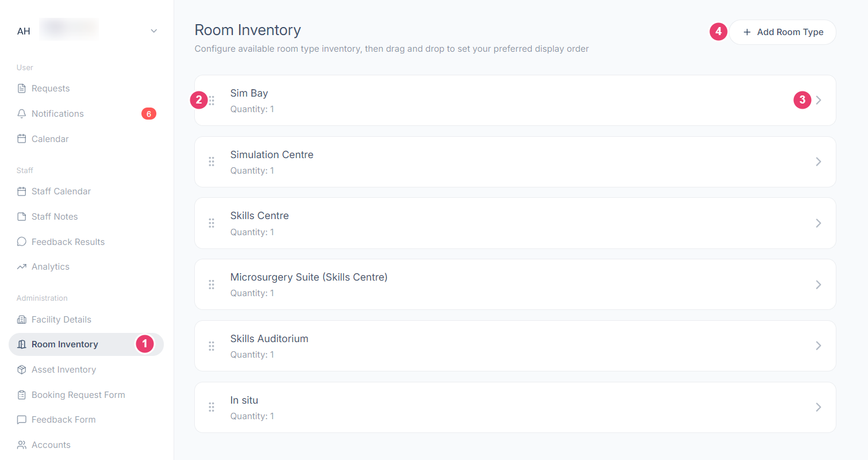Click the Notifications bell icon

(x=22, y=114)
